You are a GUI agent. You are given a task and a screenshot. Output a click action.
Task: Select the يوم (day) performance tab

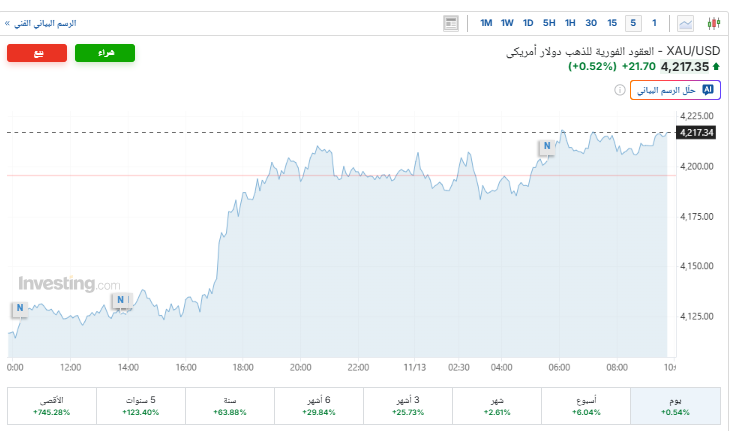pos(675,405)
